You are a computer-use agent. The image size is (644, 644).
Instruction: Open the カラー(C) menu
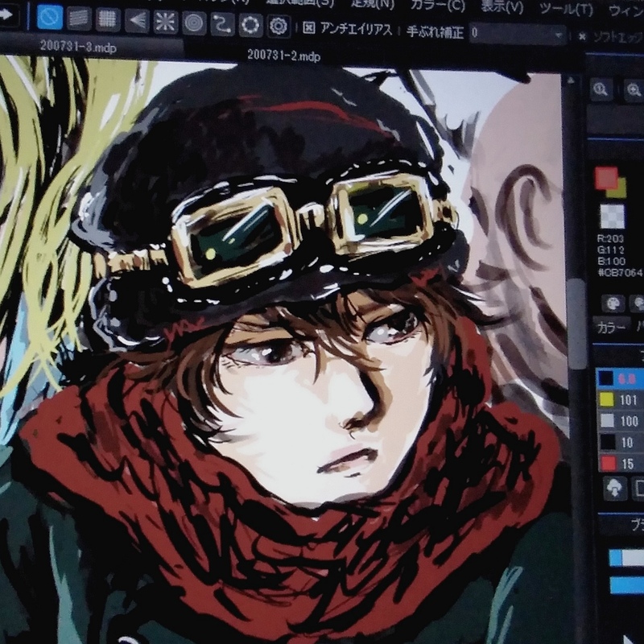pos(438,6)
